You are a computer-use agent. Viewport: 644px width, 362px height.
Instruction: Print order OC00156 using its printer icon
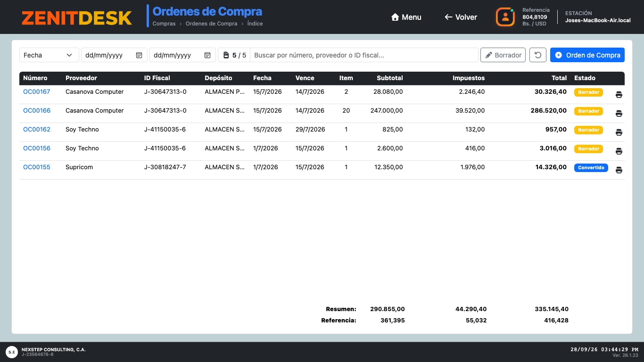(619, 151)
